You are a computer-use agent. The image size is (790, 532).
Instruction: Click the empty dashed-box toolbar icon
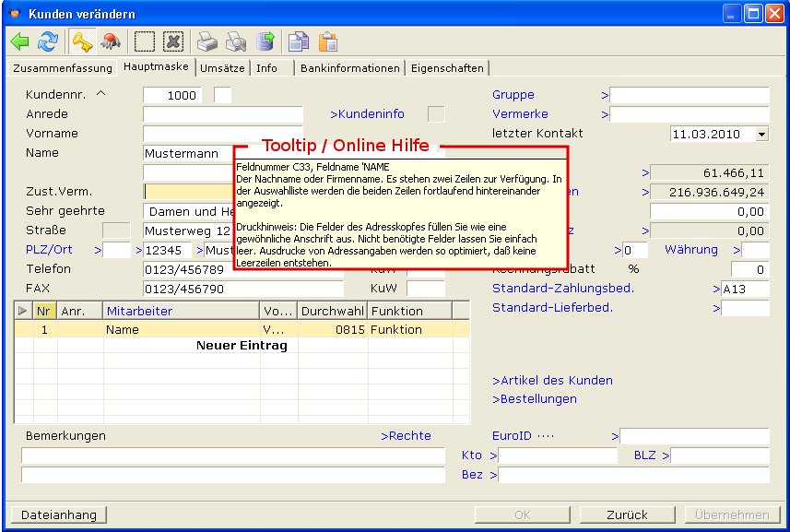tap(145, 41)
